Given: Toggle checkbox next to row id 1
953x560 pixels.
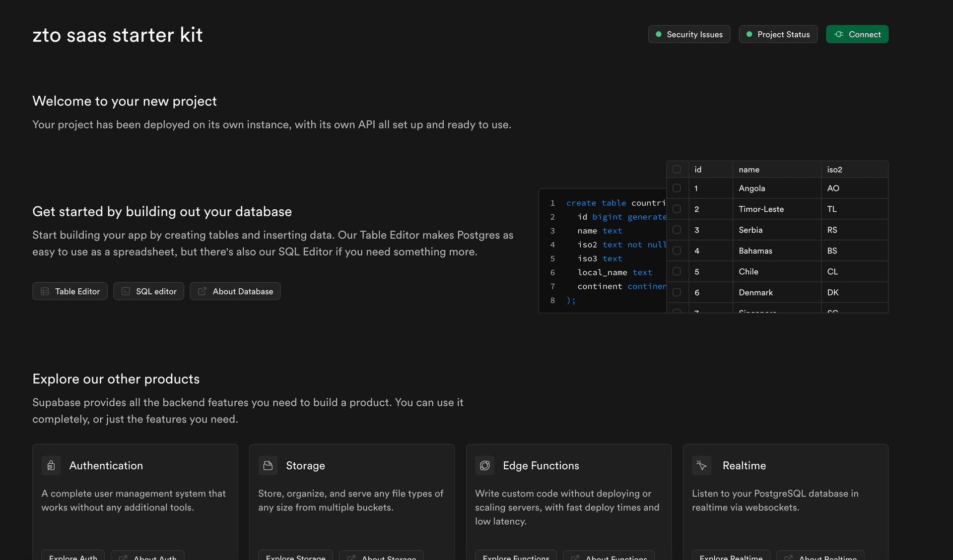Looking at the screenshot, I should tap(677, 188).
